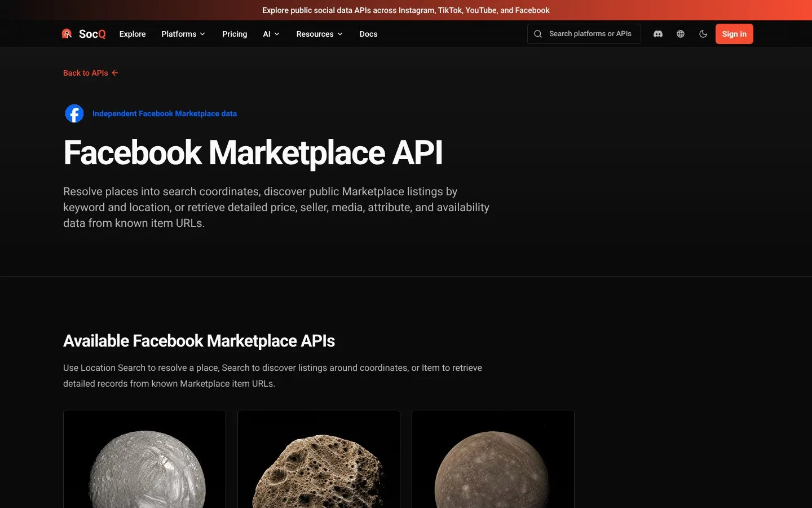Click the top announcement banner text
The height and width of the screenshot is (508, 812).
pos(406,10)
